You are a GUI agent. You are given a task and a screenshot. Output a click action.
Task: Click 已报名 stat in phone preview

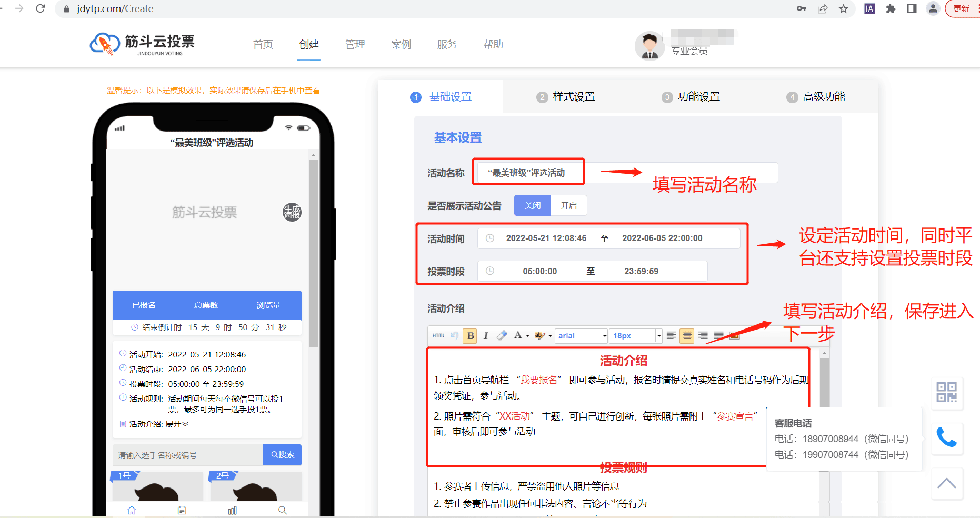point(144,305)
